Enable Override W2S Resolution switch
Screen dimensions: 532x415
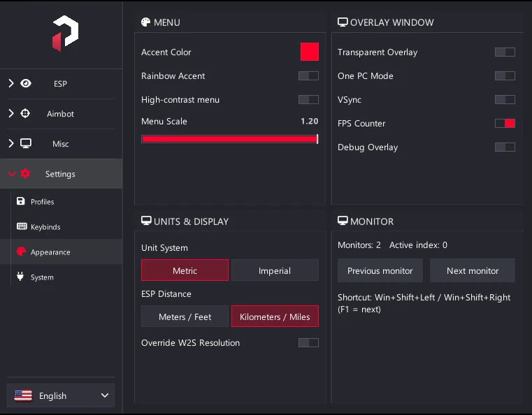308,343
